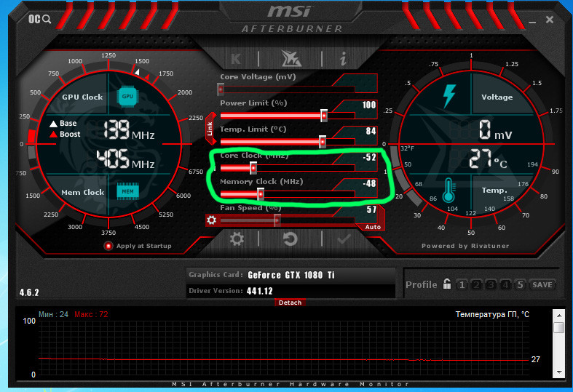Toggle the Link power and temp limits

point(210,129)
